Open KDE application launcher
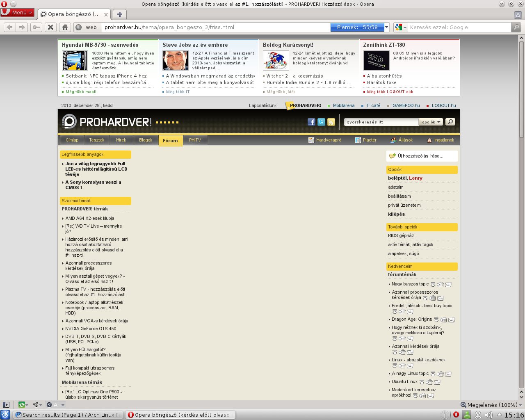Image resolution: width=525 pixels, height=420 pixels. (5, 415)
